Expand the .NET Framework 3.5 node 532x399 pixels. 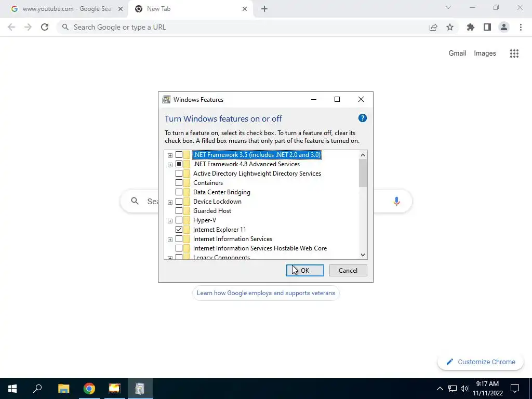pos(170,155)
